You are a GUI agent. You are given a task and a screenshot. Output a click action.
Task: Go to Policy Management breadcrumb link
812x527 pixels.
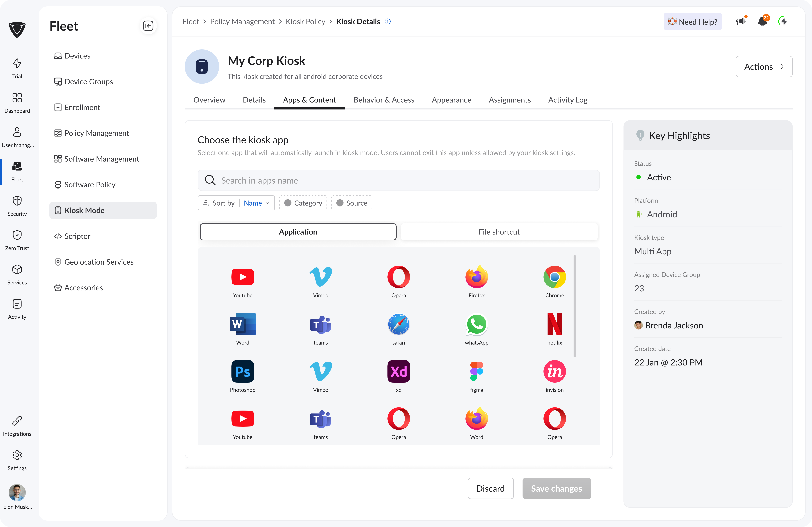coord(242,21)
